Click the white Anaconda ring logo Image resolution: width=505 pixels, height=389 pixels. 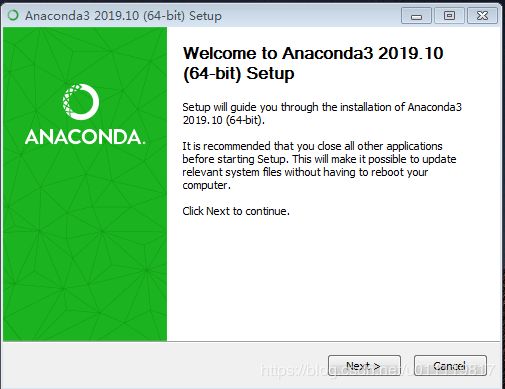pyautogui.click(x=81, y=102)
